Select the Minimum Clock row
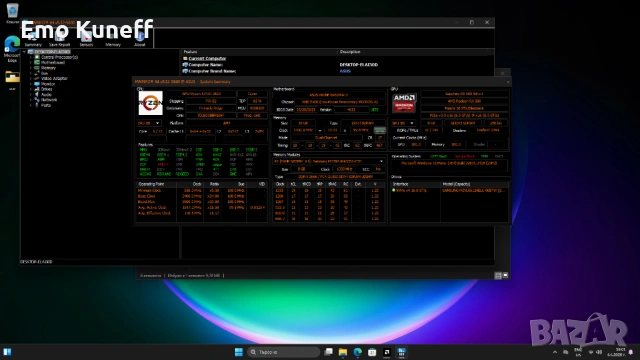Screen dimensions: 640x360 [x=202, y=191]
